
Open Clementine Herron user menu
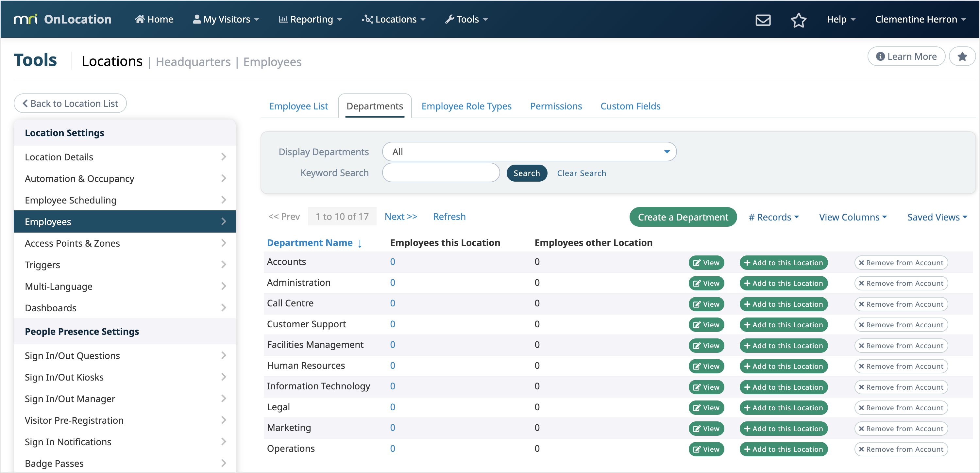point(920,19)
